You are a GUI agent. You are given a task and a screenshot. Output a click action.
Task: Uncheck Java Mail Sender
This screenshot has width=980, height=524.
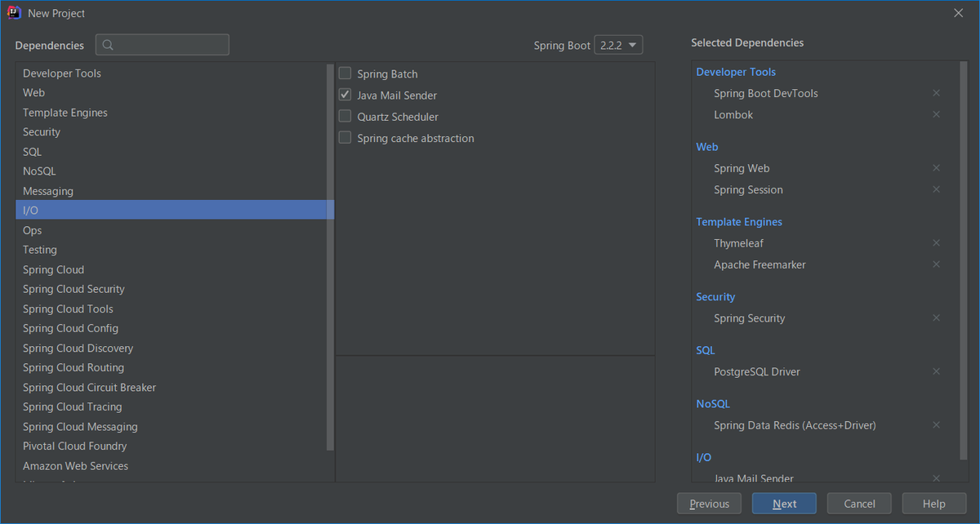point(345,95)
